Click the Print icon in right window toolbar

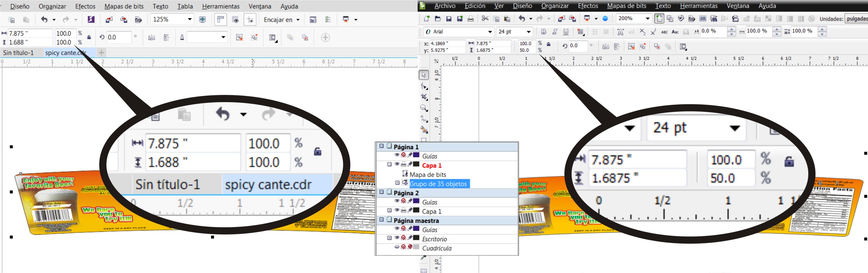tap(470, 18)
